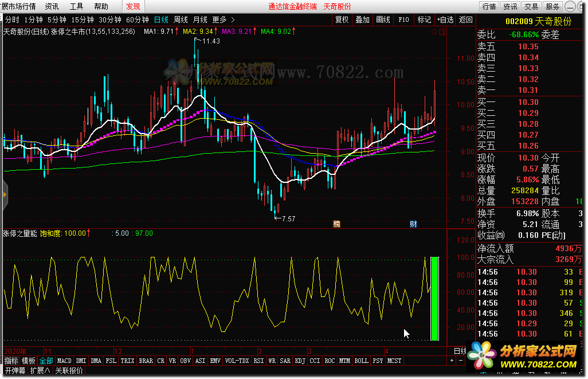The width and height of the screenshot is (588, 379).
Task: Open the 扩展∧ expander
Action: coord(40,371)
